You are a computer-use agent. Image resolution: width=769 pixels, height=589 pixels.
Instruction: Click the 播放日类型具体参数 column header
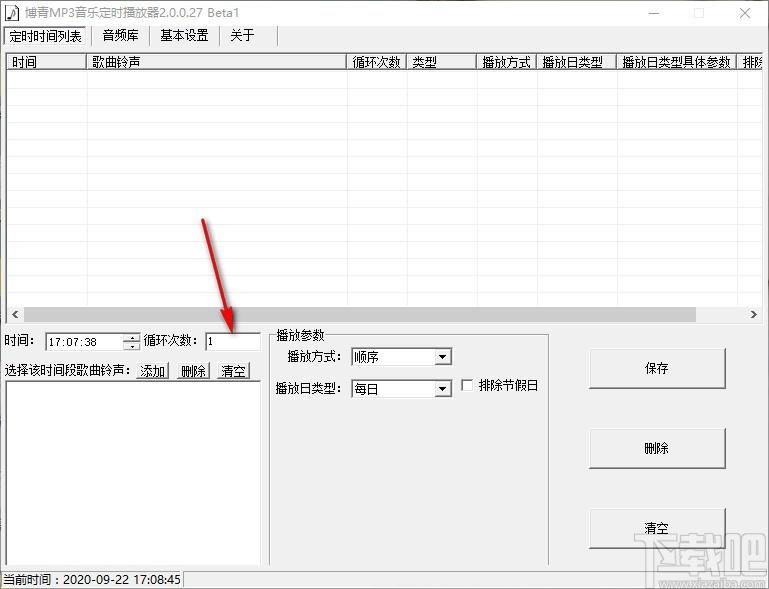(x=677, y=62)
